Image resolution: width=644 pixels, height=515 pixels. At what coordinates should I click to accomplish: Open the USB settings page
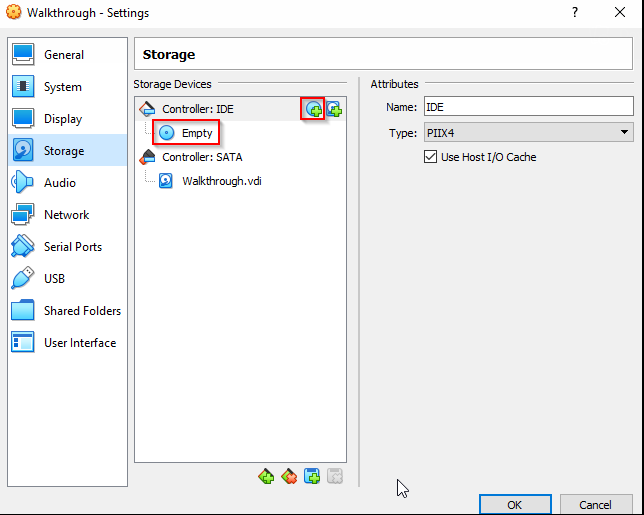[x=67, y=279]
